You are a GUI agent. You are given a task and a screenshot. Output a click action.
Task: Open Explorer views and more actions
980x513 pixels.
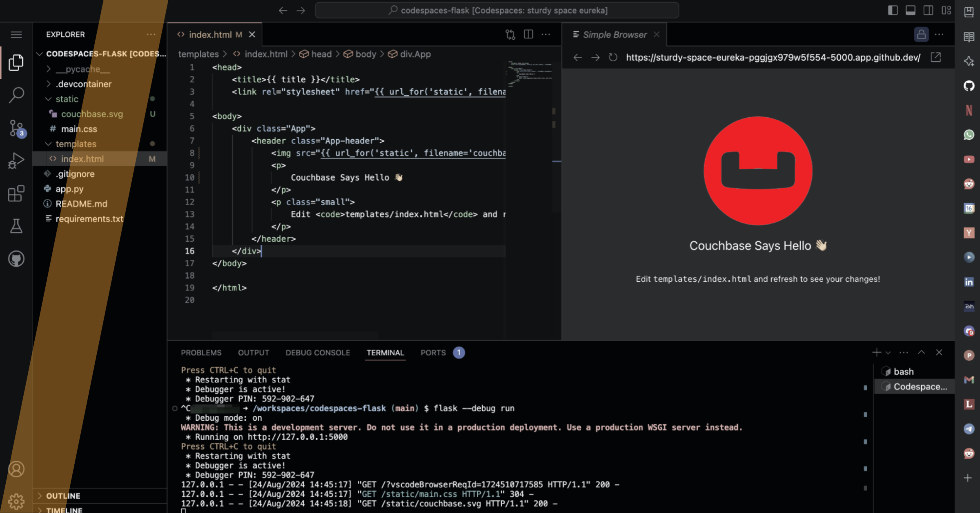pos(151,35)
